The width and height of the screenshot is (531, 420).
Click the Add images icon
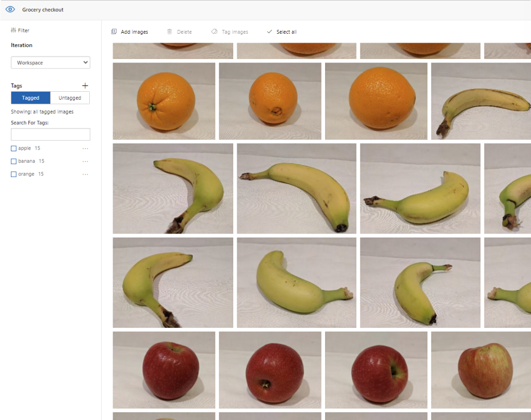(114, 31)
